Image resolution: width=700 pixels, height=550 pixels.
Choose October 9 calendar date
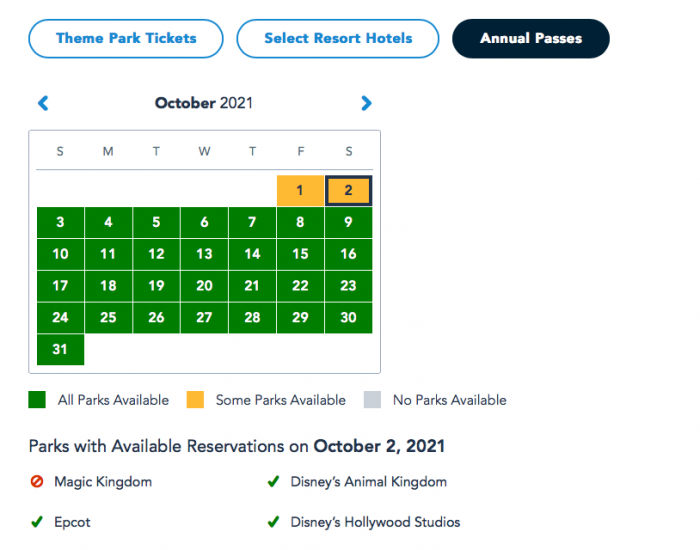point(348,222)
